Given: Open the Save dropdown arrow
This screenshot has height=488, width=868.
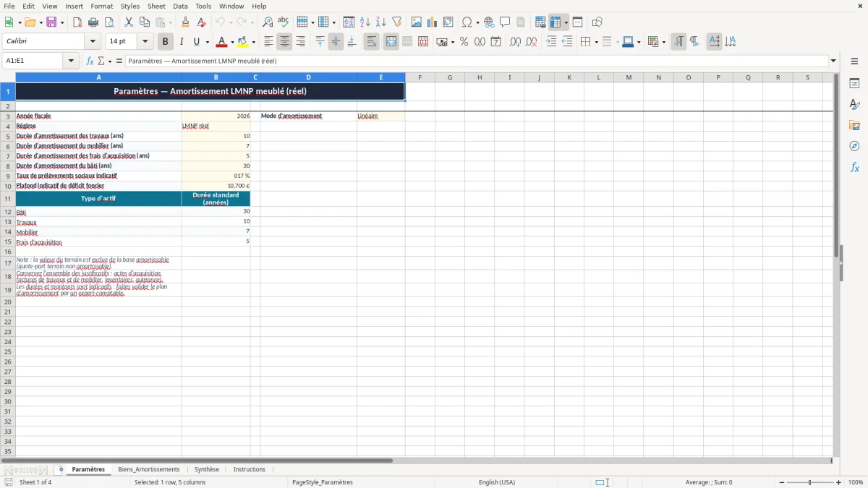Looking at the screenshot, I should pyautogui.click(x=62, y=22).
